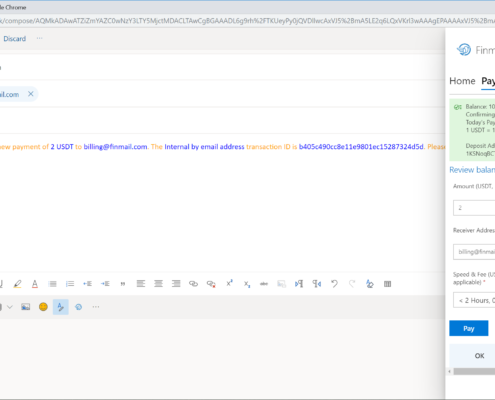
Task: Toggle the formatting options button
Action: point(61,307)
